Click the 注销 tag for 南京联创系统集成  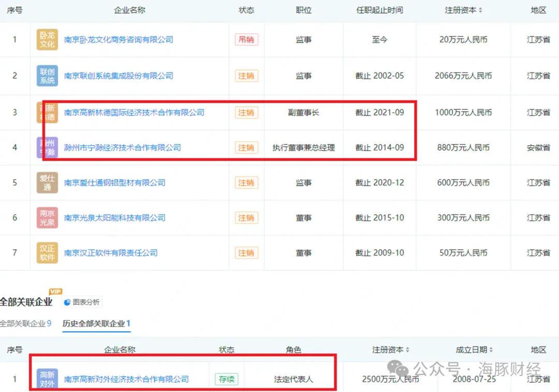tap(246, 76)
